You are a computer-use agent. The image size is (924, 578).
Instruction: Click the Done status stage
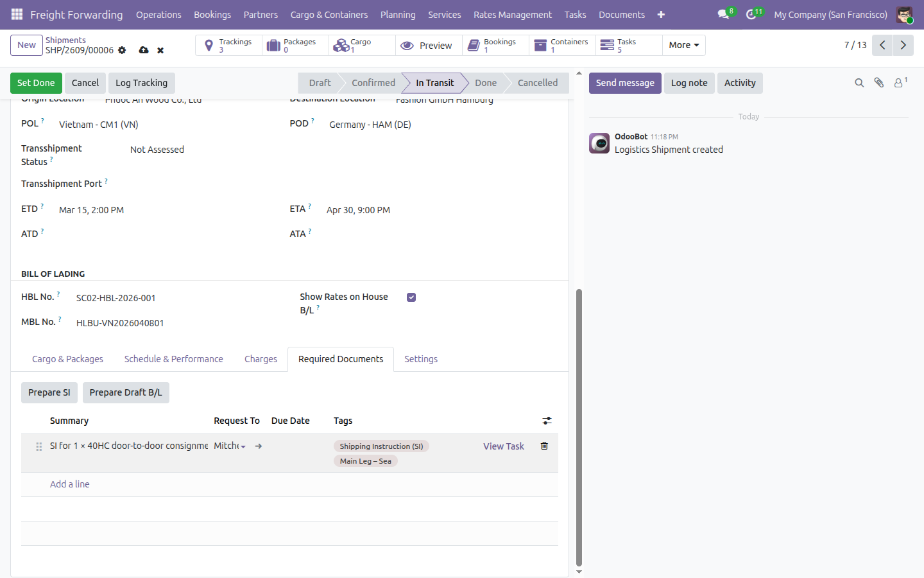[486, 83]
